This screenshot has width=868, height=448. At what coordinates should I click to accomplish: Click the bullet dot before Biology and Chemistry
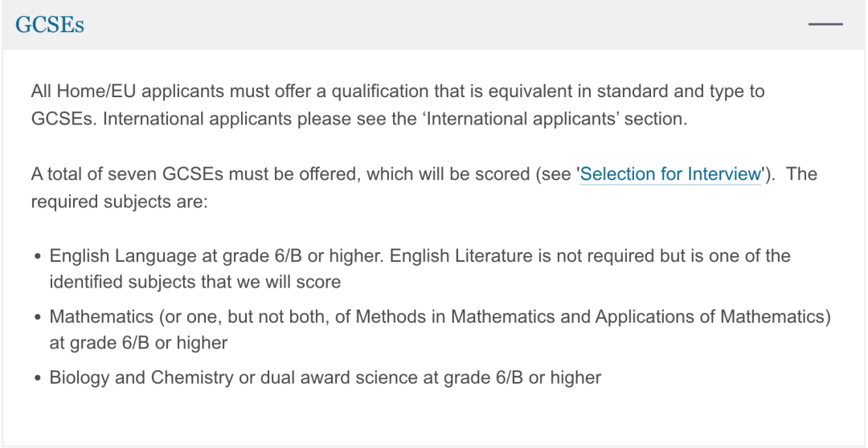[x=38, y=378]
